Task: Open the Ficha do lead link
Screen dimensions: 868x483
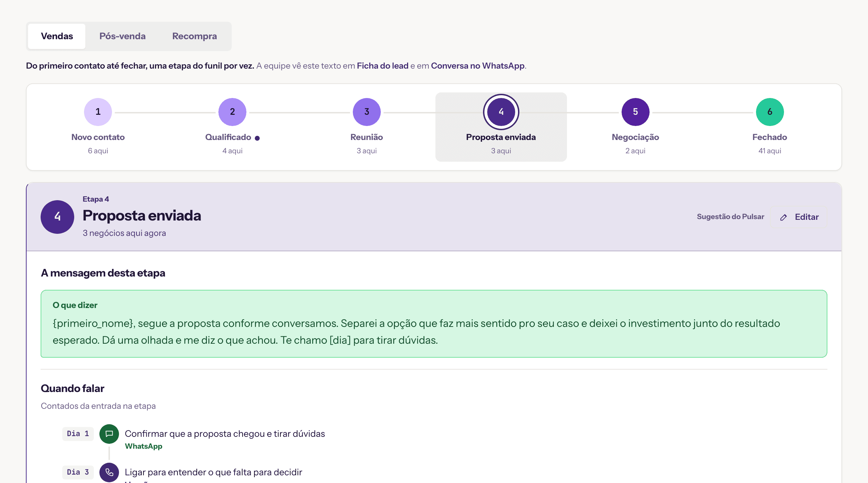Action: tap(383, 66)
